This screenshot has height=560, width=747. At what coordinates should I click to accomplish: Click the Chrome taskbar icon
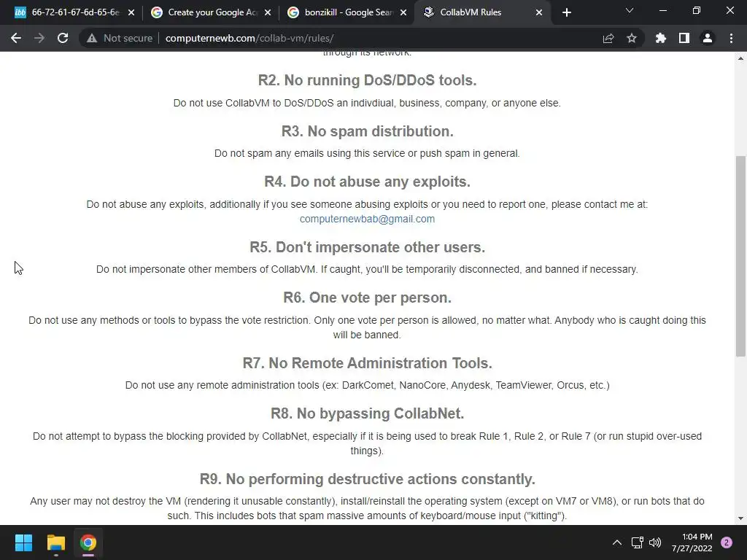88,542
